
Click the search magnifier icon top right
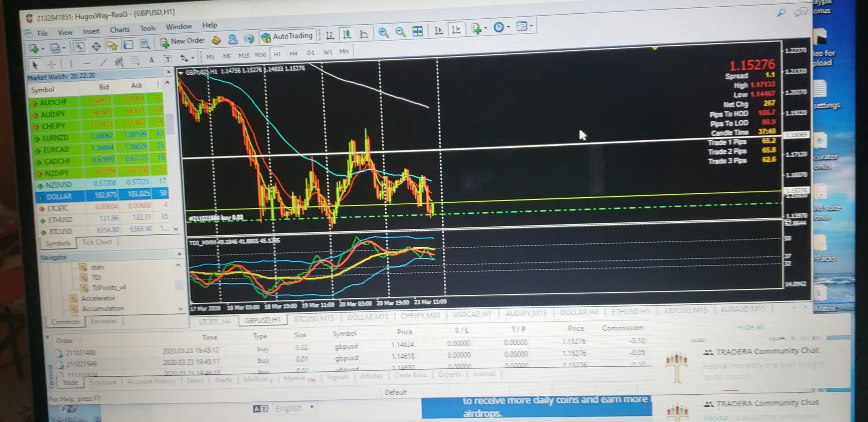pyautogui.click(x=781, y=13)
